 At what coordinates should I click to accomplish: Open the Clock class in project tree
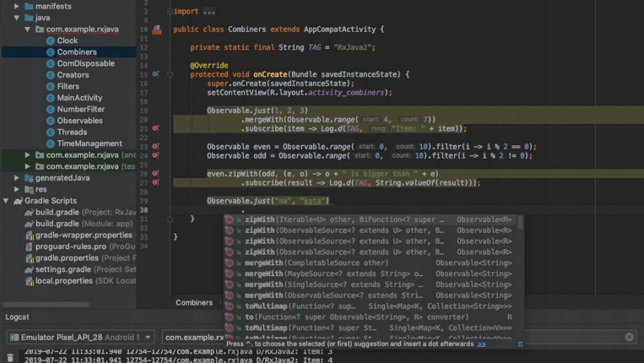(67, 41)
